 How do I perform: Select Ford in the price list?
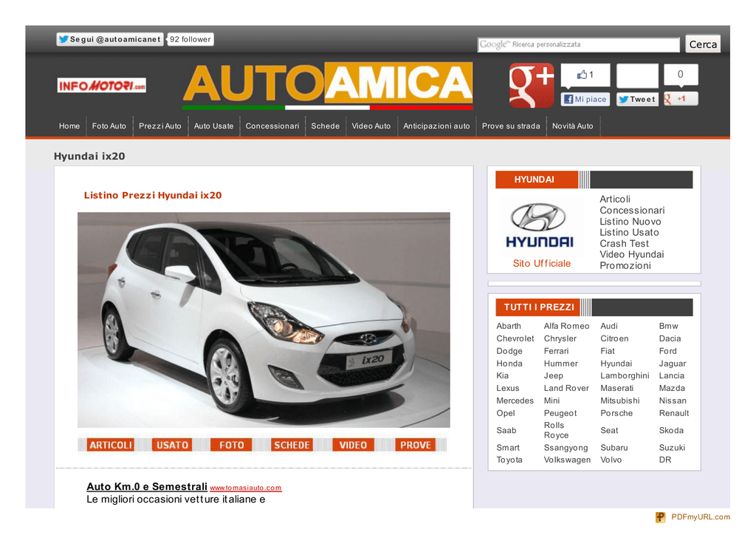tap(667, 351)
